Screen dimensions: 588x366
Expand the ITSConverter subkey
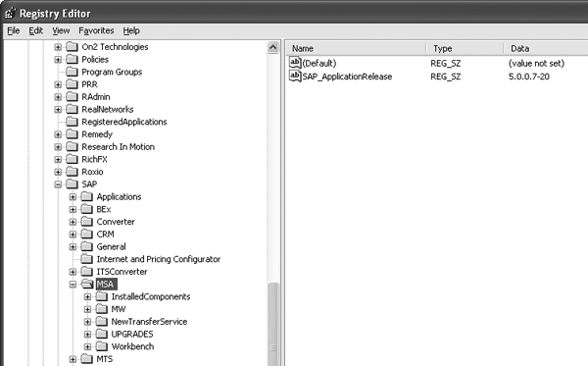(73, 272)
